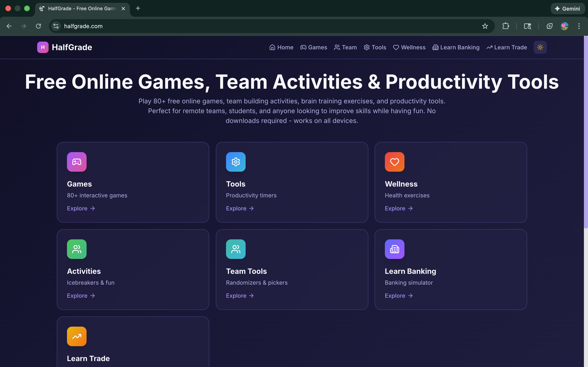Viewport: 588px width, 367px height.
Task: Click inside the address bar
Action: click(170, 26)
